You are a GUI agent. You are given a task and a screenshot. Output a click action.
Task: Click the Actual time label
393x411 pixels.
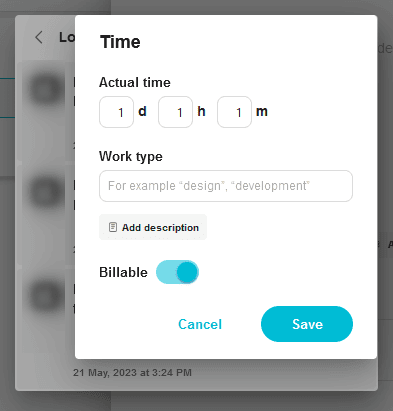pyautogui.click(x=135, y=82)
